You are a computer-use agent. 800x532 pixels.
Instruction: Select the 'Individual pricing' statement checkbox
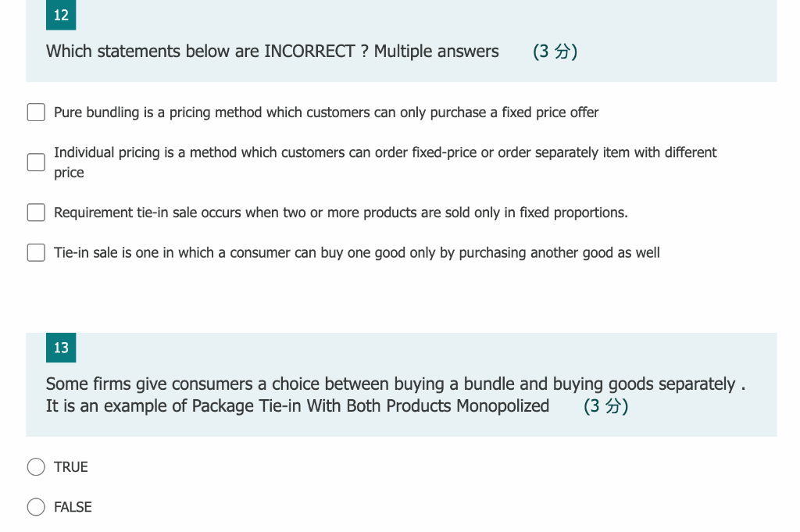coord(36,162)
